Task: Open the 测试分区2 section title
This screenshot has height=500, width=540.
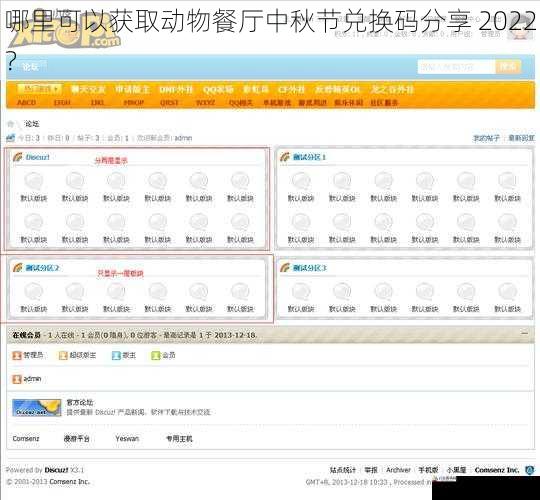Action: click(x=43, y=268)
